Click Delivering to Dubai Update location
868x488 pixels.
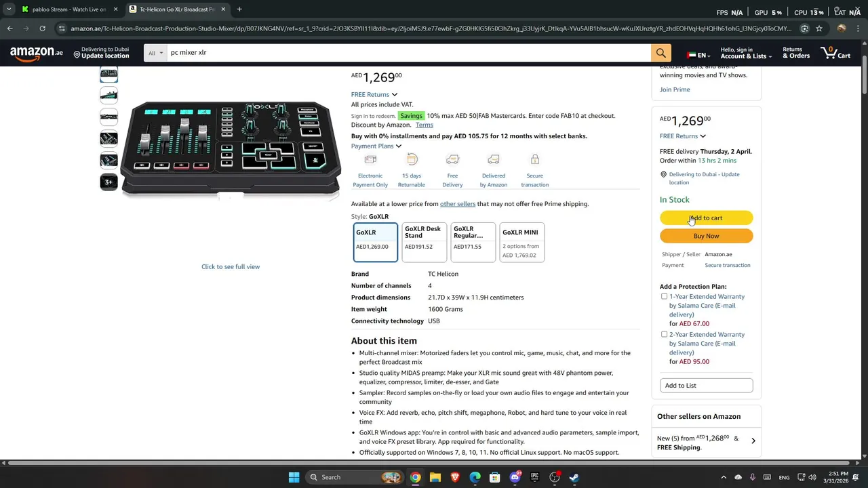[x=101, y=53]
